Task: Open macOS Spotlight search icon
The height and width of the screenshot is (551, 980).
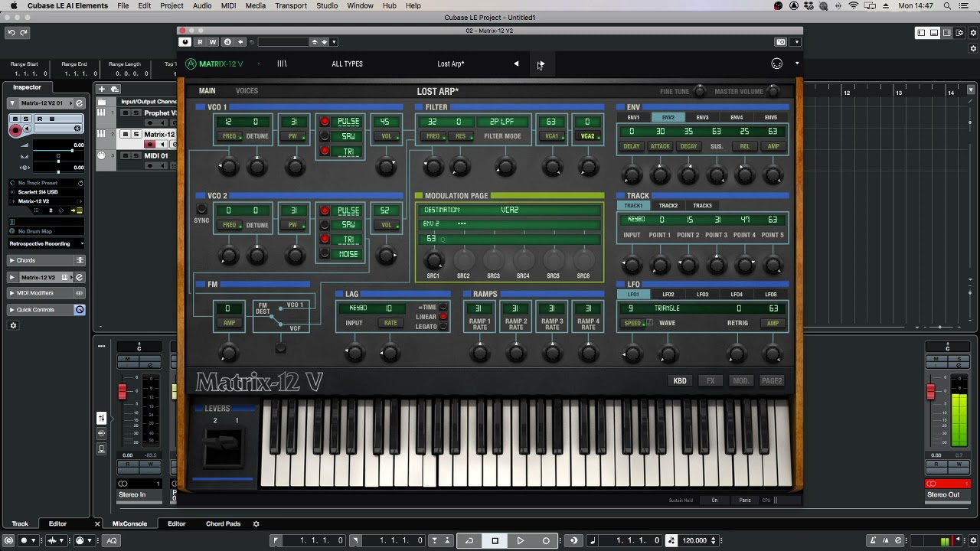Action: [x=947, y=5]
